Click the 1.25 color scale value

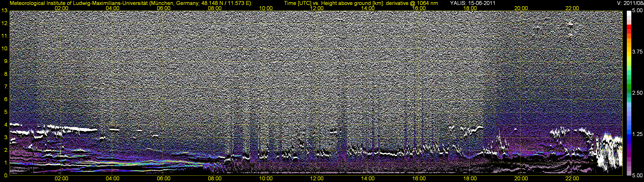click(637, 134)
